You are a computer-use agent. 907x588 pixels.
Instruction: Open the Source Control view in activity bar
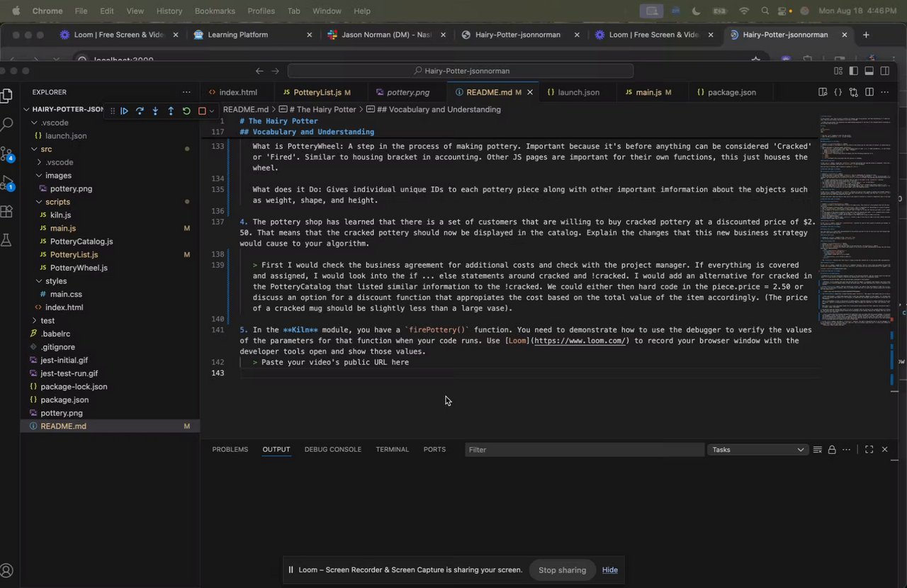pos(7,154)
